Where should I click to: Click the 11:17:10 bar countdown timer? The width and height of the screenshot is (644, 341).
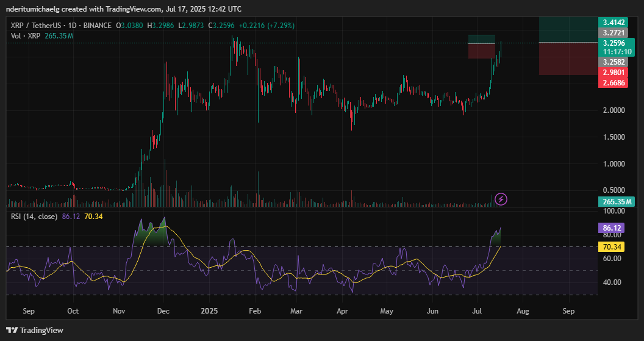tap(617, 52)
